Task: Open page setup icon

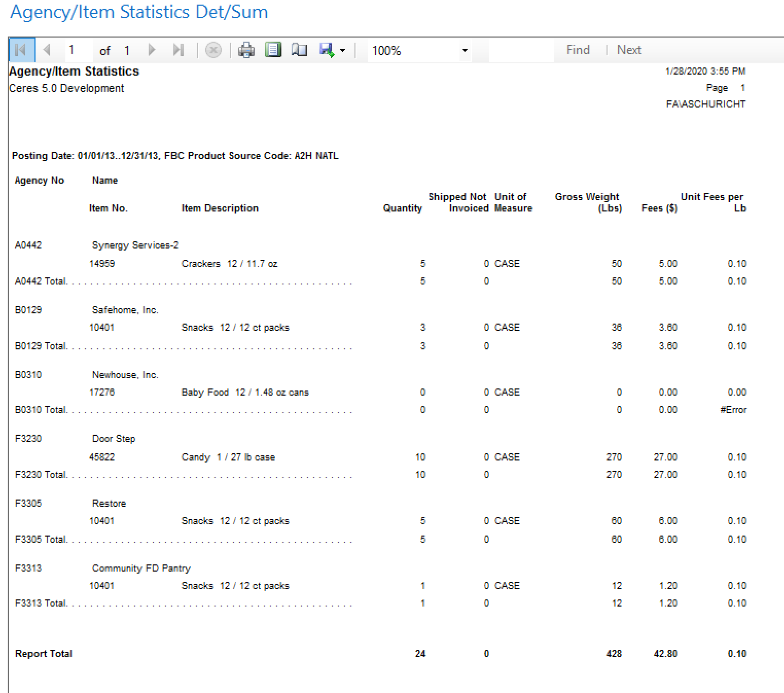Action: (299, 50)
